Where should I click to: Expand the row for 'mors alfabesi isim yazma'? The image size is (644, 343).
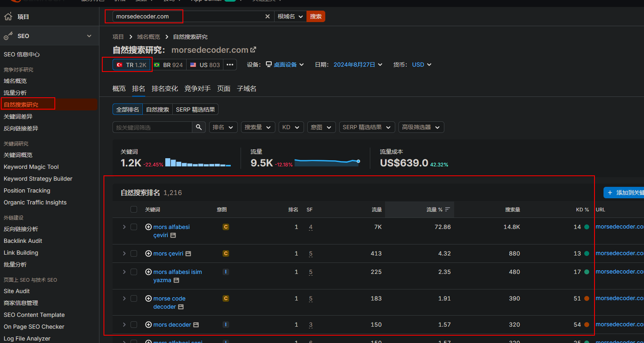124,272
